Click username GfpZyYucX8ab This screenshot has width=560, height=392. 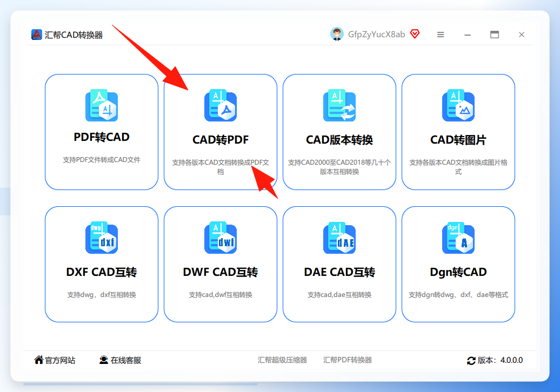(376, 34)
